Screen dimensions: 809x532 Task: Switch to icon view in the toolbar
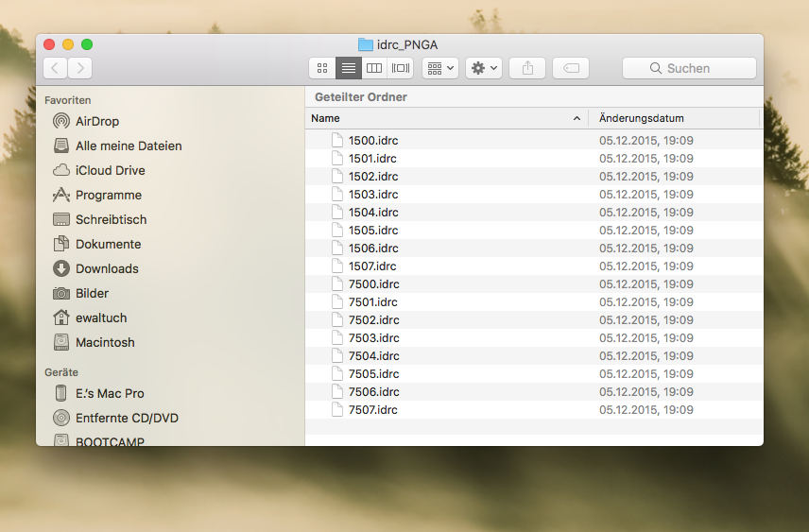(322, 68)
